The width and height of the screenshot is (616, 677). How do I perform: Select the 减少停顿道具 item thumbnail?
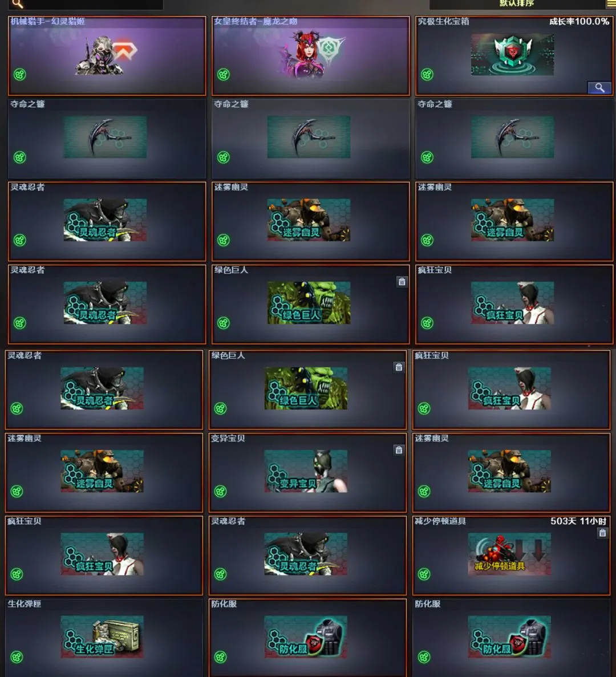coord(509,554)
